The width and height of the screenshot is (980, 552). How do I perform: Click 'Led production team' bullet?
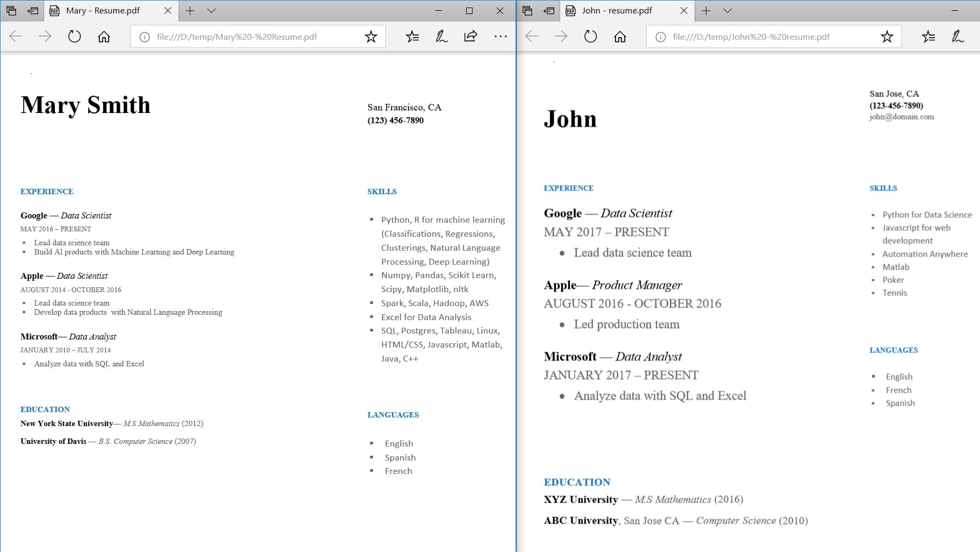[x=626, y=324]
